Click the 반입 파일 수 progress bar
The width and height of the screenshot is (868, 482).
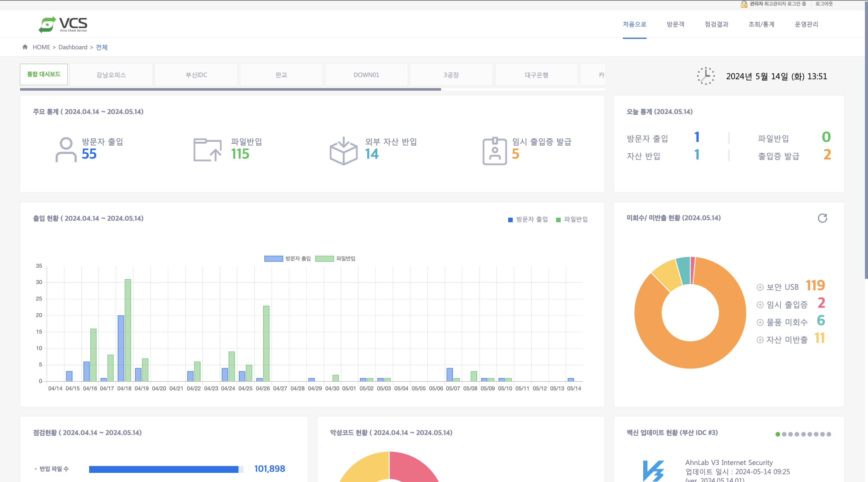166,469
